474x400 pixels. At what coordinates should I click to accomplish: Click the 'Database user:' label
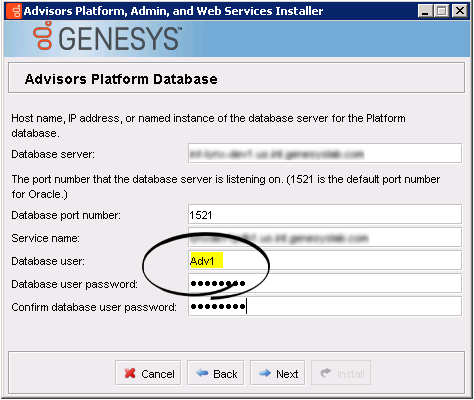tap(48, 261)
